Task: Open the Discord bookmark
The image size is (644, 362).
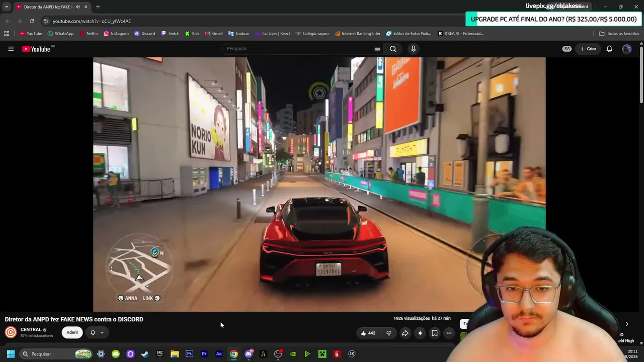Action: click(144, 34)
